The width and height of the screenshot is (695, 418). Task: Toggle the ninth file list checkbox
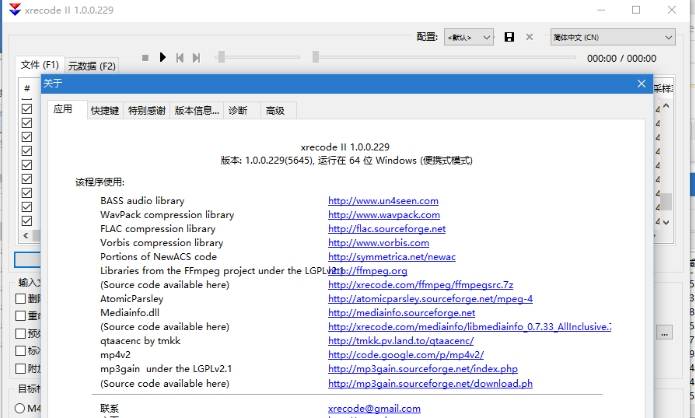tap(27, 221)
